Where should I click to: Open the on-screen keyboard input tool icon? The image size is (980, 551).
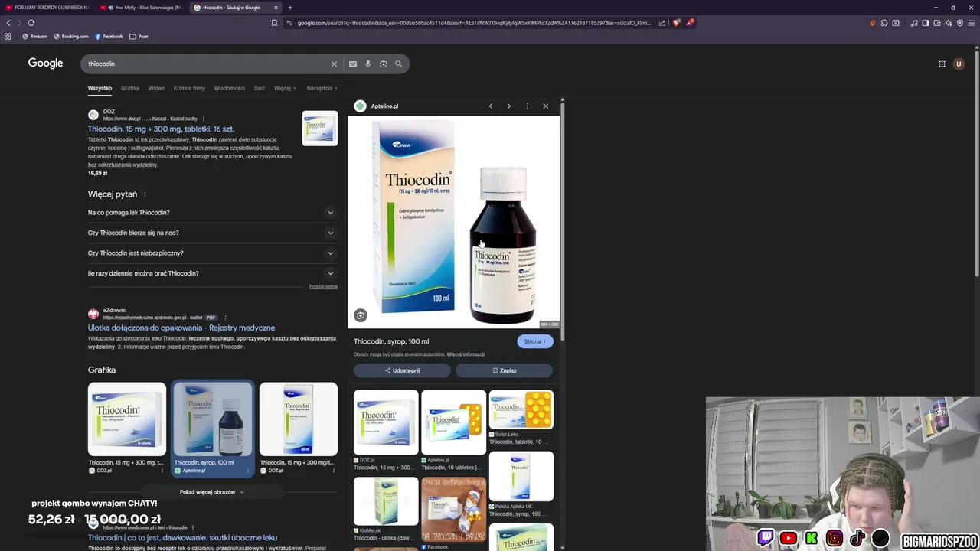tap(353, 64)
